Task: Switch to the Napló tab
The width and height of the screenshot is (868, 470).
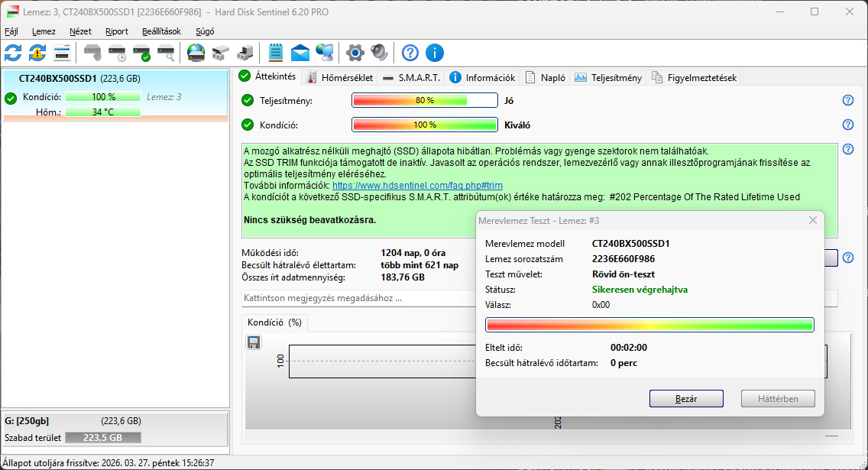Action: (x=546, y=77)
